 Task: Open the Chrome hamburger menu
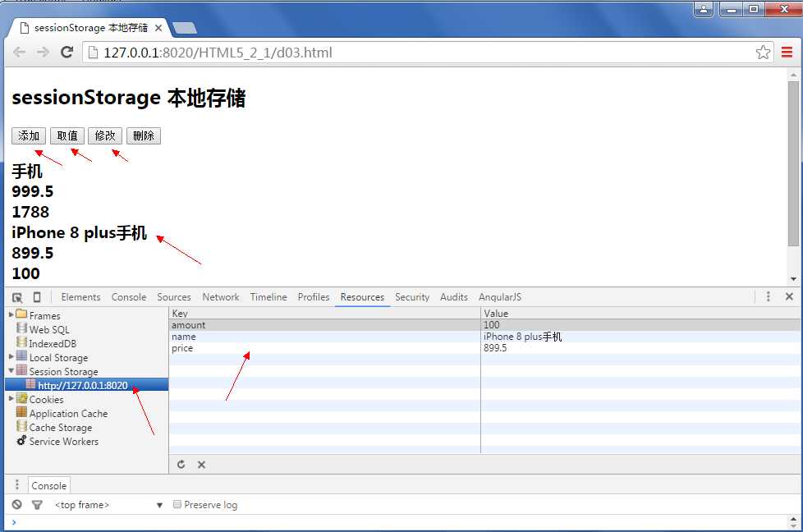(x=787, y=53)
